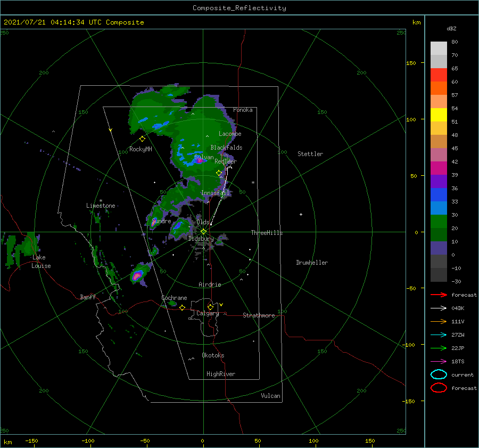Click the Lake Louise label

pos(41,262)
